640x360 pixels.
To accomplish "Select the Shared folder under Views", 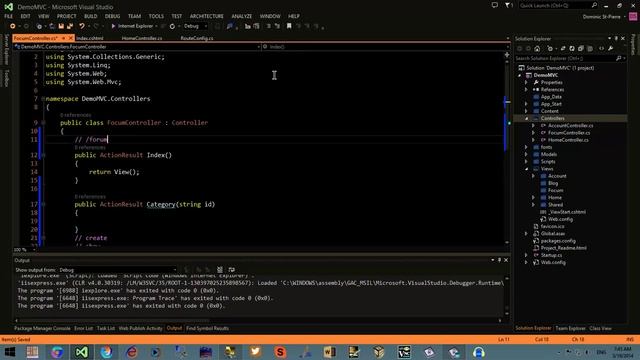I will pos(555,205).
